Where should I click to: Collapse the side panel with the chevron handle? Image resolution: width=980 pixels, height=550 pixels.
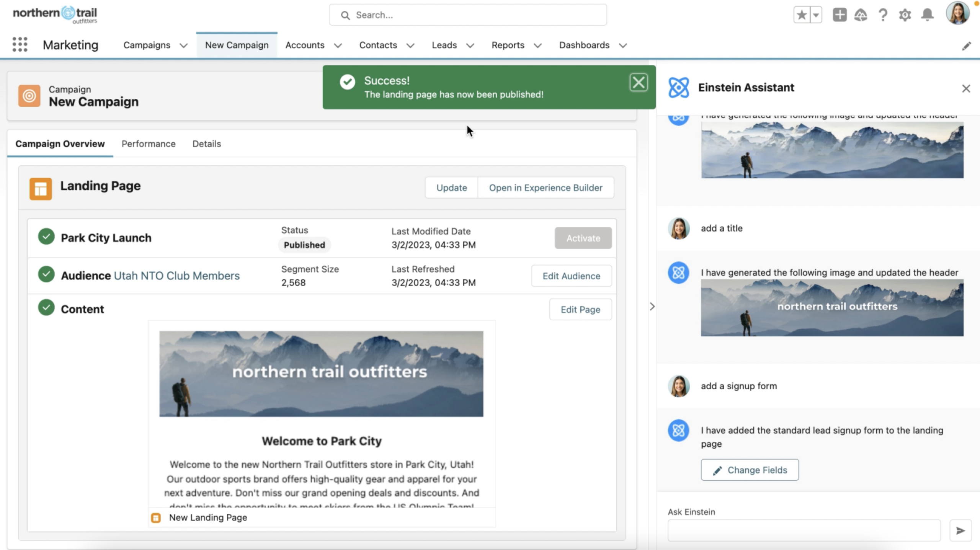(x=652, y=307)
